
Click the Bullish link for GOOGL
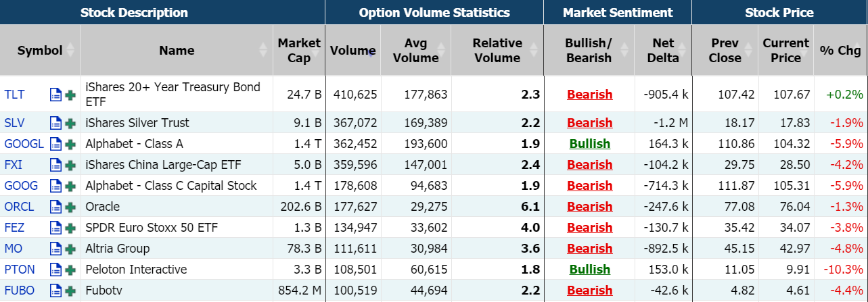589,144
